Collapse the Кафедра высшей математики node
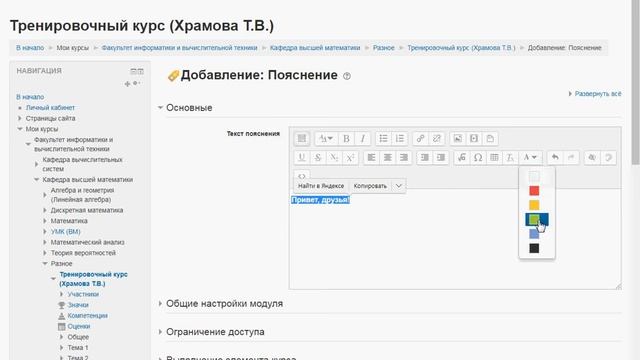640x360 pixels. pyautogui.click(x=36, y=180)
